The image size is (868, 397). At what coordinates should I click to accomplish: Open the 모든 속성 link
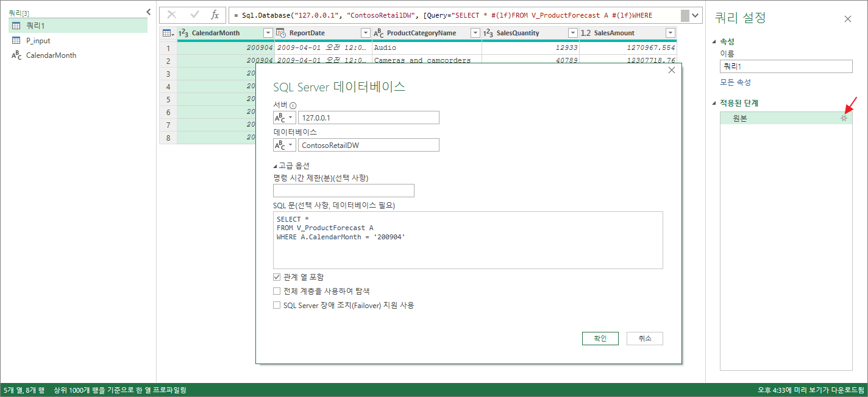coord(735,82)
